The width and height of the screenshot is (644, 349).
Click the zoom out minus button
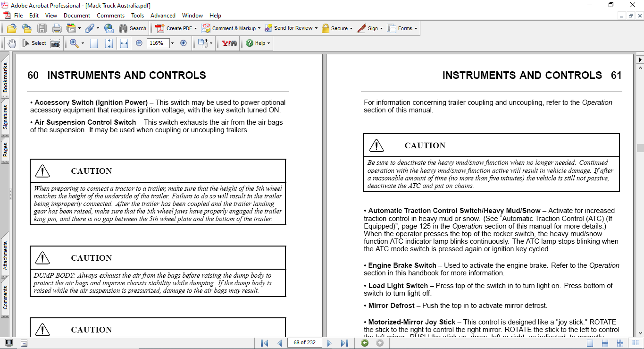(x=139, y=43)
